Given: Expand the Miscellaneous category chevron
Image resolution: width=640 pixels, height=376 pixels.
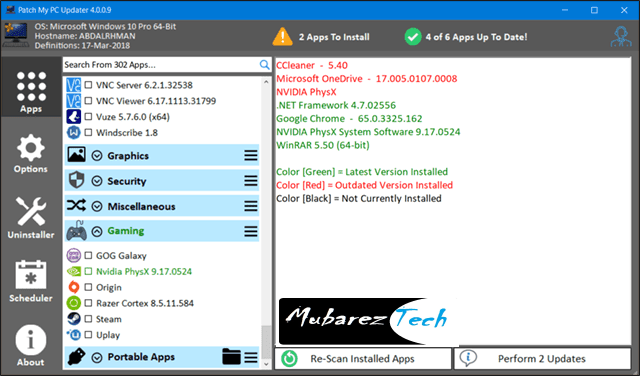Looking at the screenshot, I should (x=97, y=207).
